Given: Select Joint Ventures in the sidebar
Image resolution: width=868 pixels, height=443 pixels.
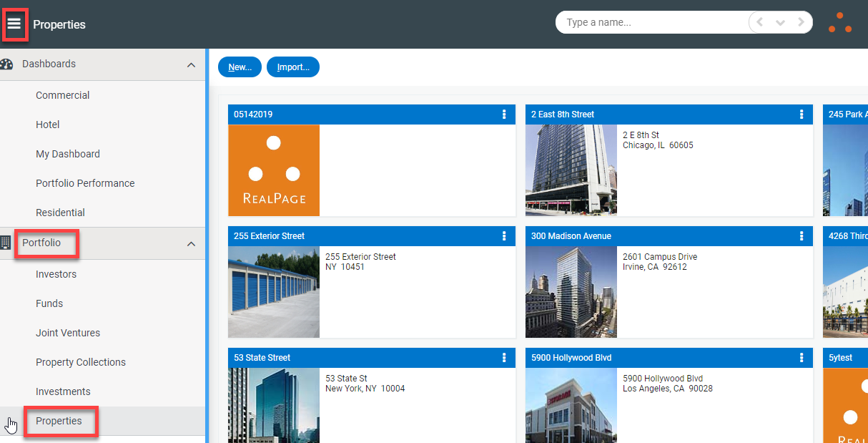Looking at the screenshot, I should (x=68, y=333).
